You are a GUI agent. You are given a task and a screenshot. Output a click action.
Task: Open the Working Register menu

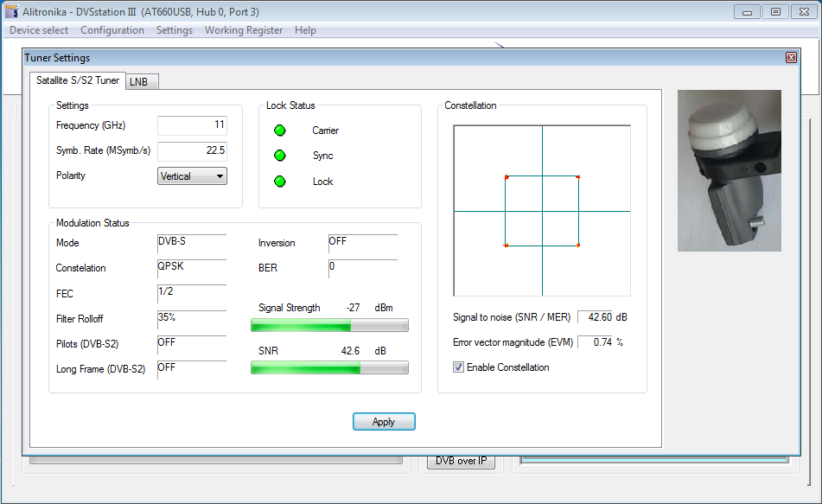click(x=244, y=30)
